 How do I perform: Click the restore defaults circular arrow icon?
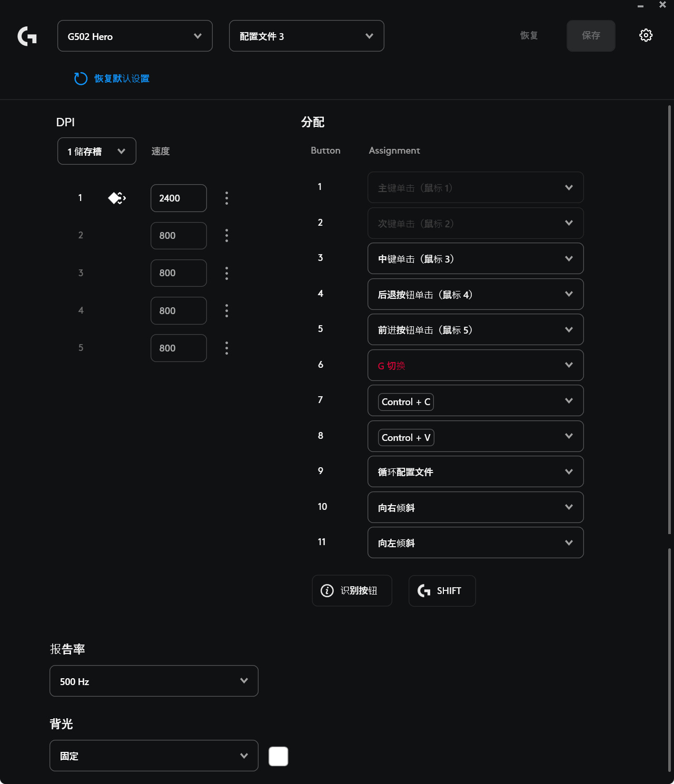pyautogui.click(x=81, y=78)
